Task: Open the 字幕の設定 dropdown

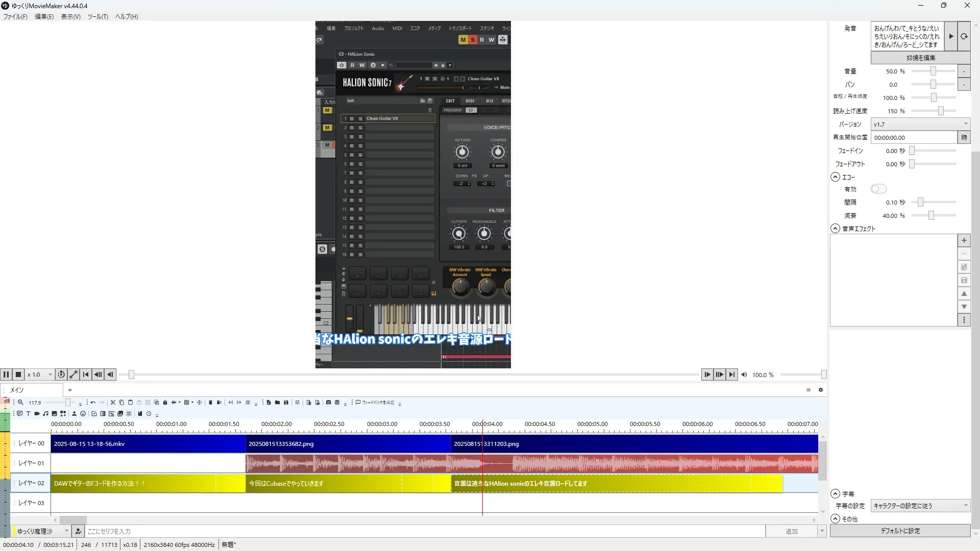Action: click(x=920, y=506)
